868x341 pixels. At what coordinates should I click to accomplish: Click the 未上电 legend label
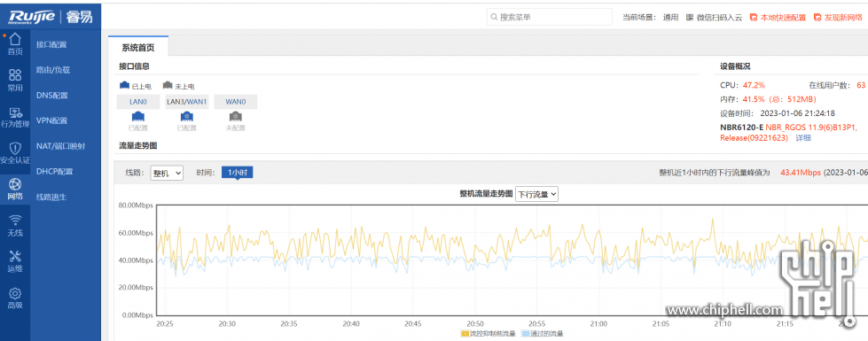[184, 87]
